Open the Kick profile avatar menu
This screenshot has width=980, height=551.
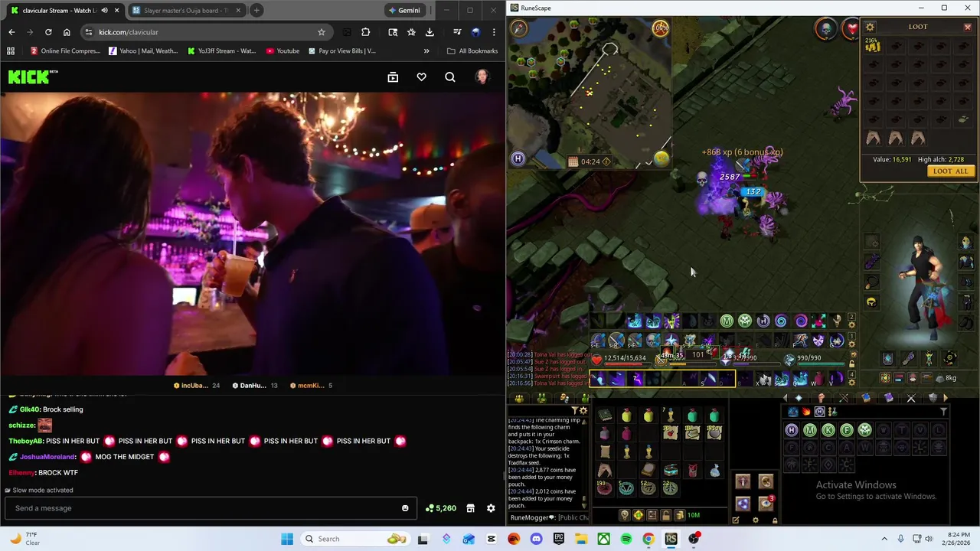coord(482,77)
